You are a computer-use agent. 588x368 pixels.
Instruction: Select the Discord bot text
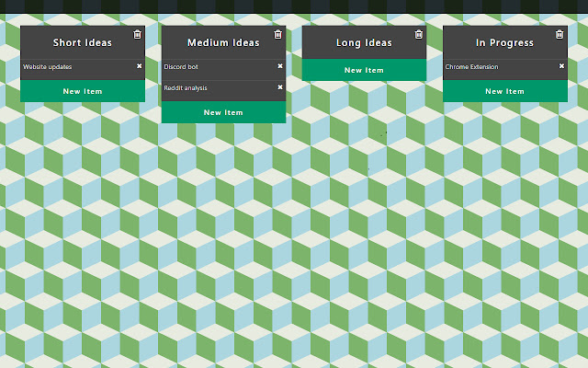point(181,67)
